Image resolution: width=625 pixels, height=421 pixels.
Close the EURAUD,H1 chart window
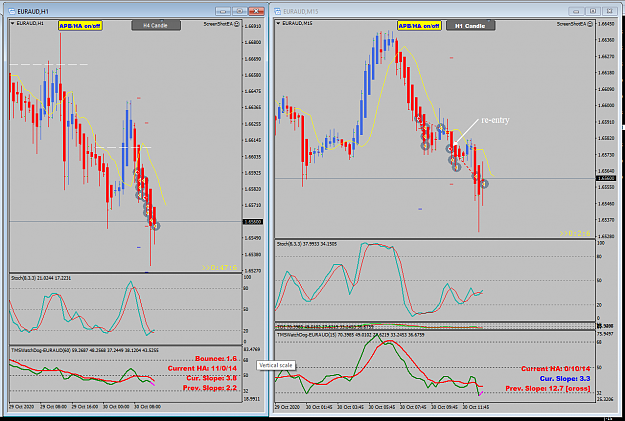(256, 11)
